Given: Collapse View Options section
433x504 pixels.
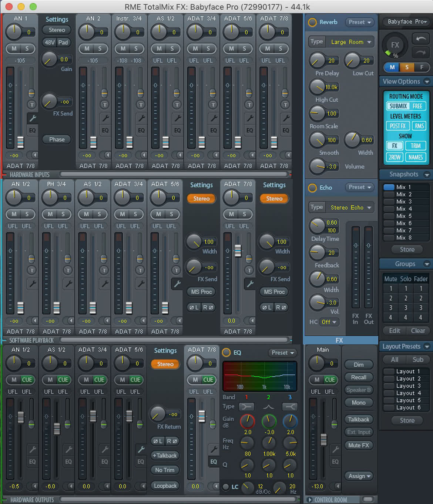Looking at the screenshot, I should point(427,81).
